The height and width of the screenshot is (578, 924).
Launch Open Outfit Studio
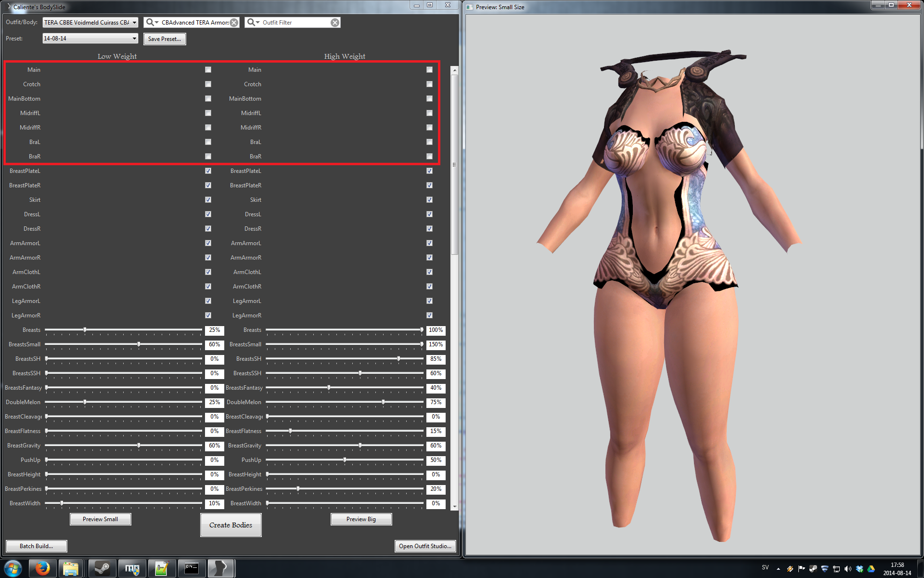click(x=425, y=546)
